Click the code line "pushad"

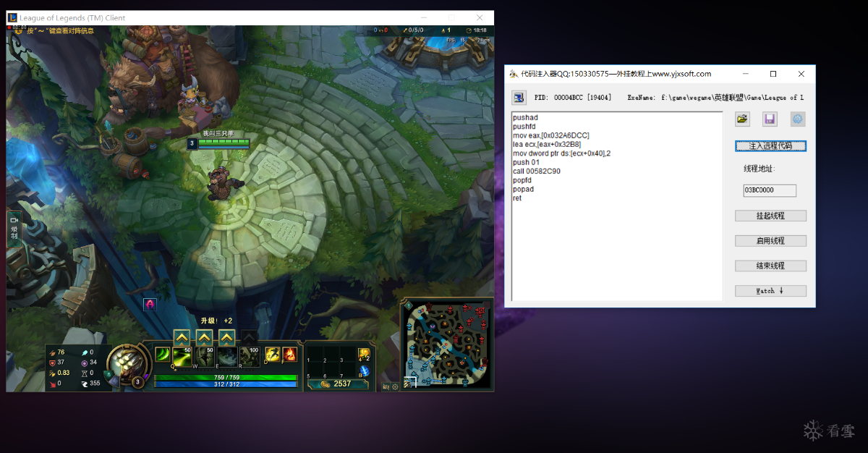pyautogui.click(x=525, y=118)
